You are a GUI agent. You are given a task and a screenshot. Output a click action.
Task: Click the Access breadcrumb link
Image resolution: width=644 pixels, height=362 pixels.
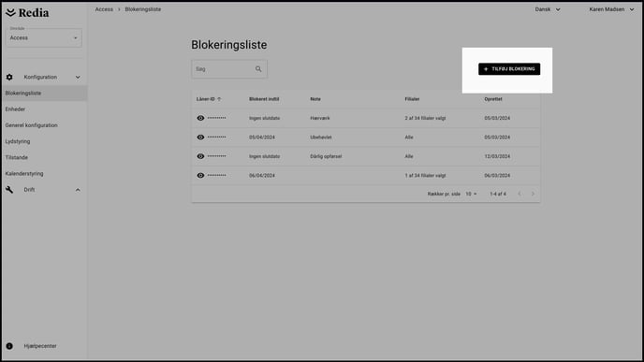click(104, 9)
